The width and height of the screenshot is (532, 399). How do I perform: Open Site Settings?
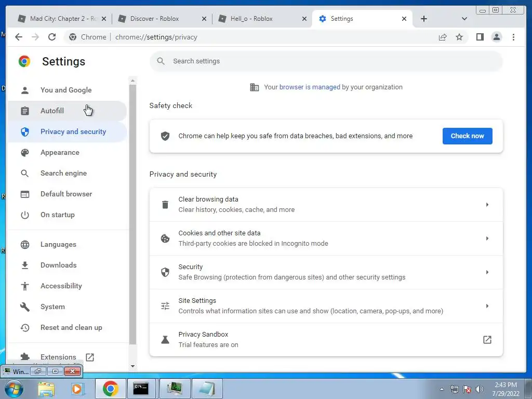coord(326,305)
